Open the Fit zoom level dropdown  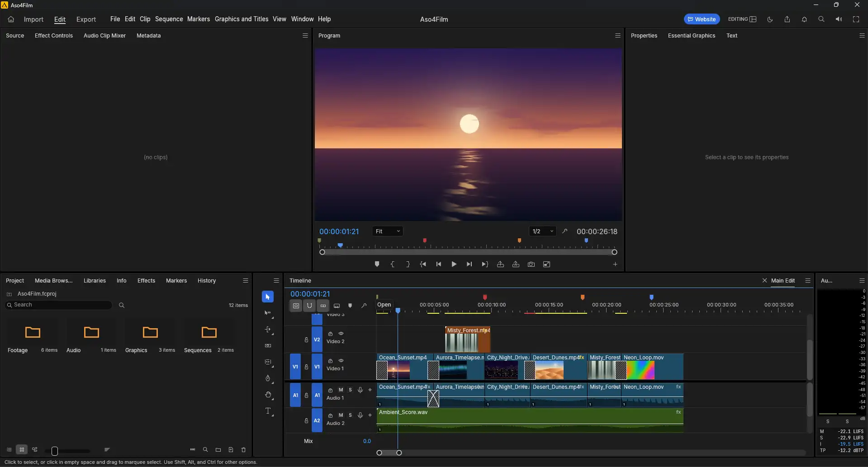coord(388,231)
